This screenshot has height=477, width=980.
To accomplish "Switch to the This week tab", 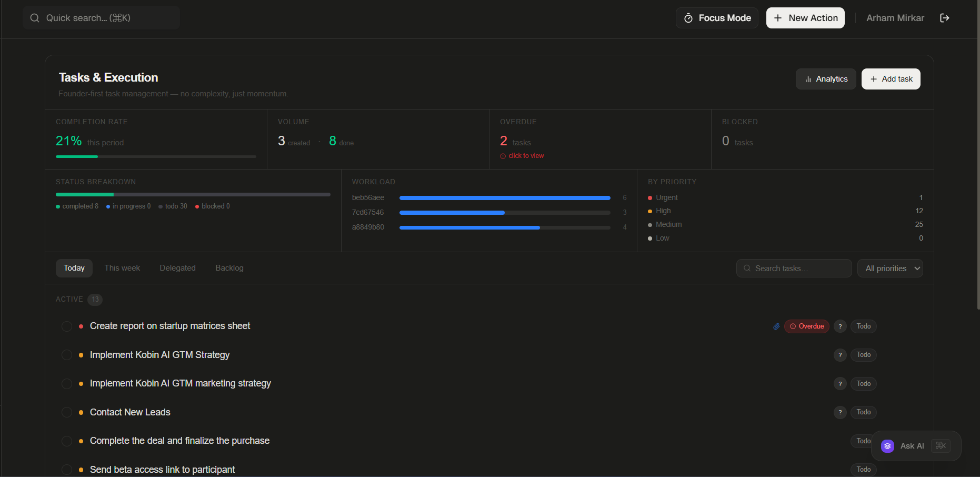I will click(122, 268).
